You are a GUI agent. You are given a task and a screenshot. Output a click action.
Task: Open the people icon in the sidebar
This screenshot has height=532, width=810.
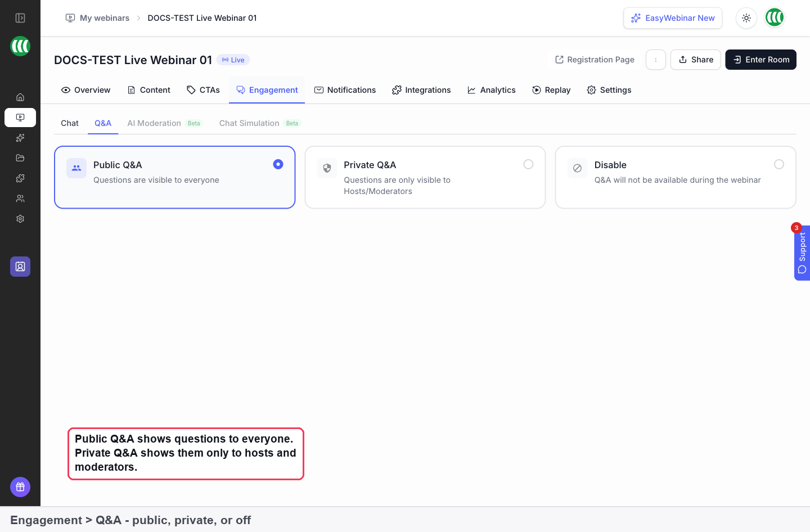coord(20,199)
